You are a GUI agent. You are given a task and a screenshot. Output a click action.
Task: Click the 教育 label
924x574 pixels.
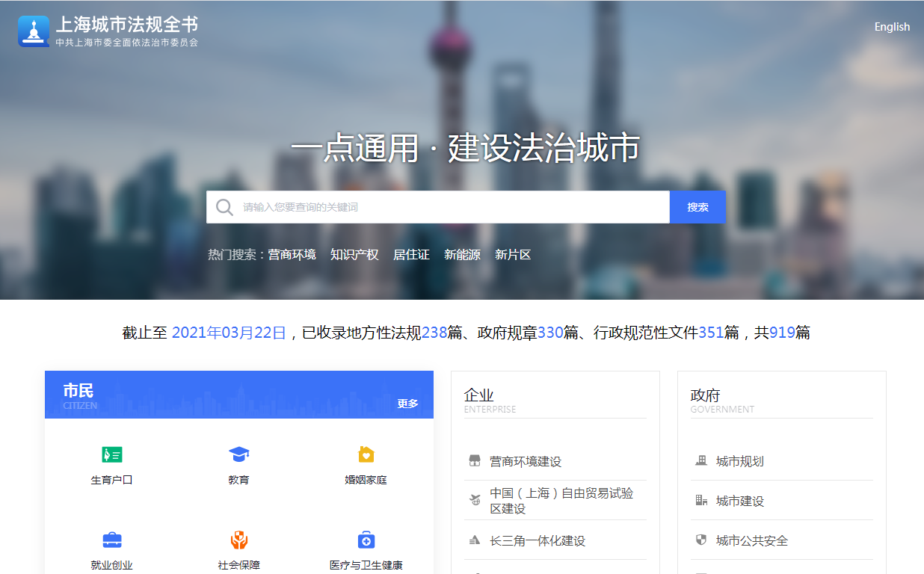238,480
